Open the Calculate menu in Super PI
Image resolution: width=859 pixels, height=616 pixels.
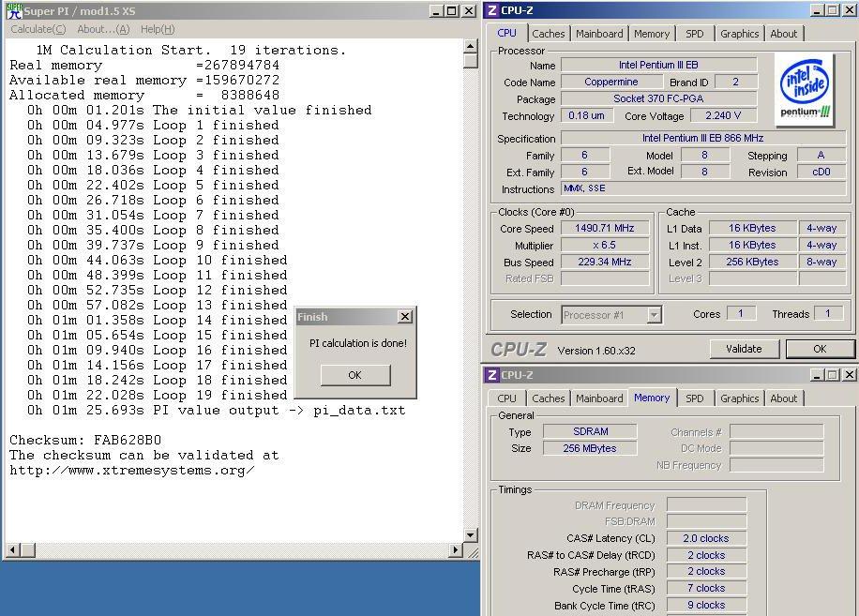(38, 30)
